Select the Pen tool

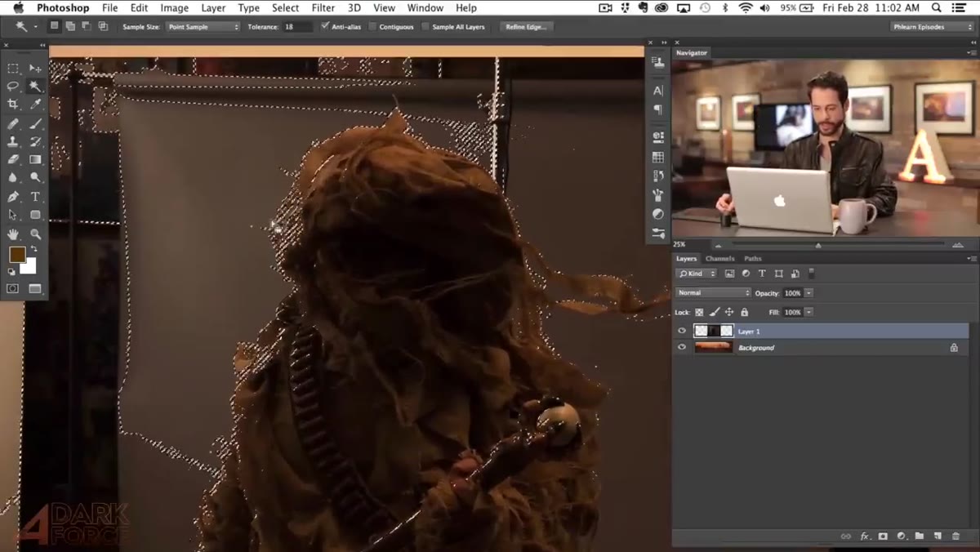point(13,197)
